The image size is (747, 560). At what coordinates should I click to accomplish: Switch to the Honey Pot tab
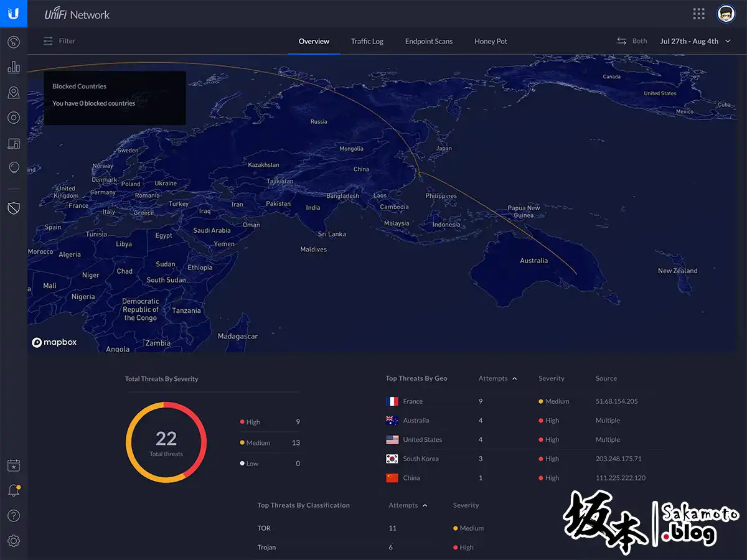[491, 41]
